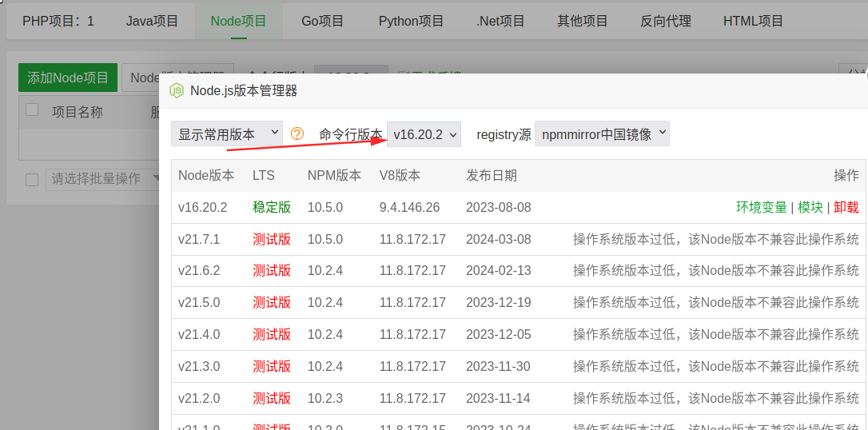The image size is (868, 430).
Task: Open the 反向代理 tab
Action: coord(666,21)
